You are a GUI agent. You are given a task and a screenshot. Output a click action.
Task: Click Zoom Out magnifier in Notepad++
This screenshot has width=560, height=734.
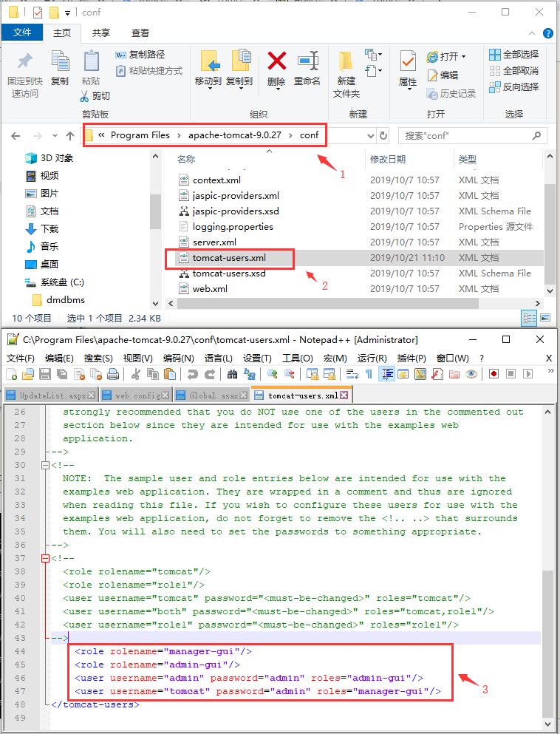[290, 373]
